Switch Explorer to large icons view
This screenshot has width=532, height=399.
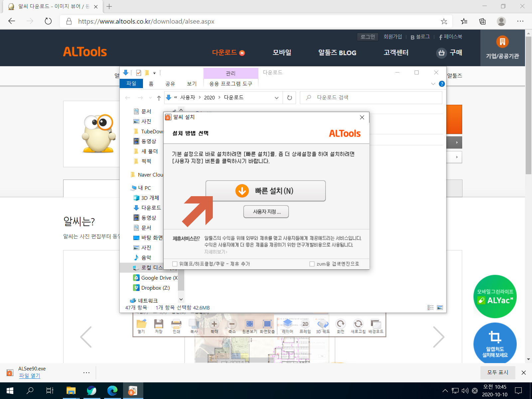pyautogui.click(x=440, y=308)
